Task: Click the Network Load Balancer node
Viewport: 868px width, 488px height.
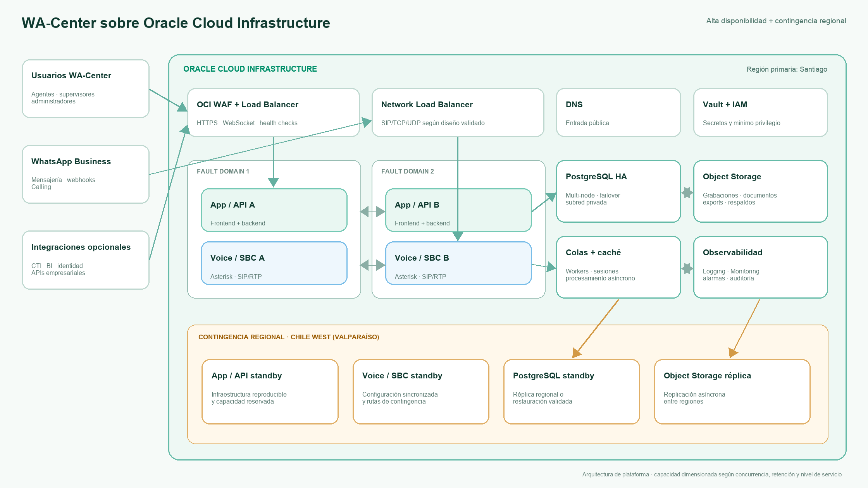Action: (x=458, y=113)
